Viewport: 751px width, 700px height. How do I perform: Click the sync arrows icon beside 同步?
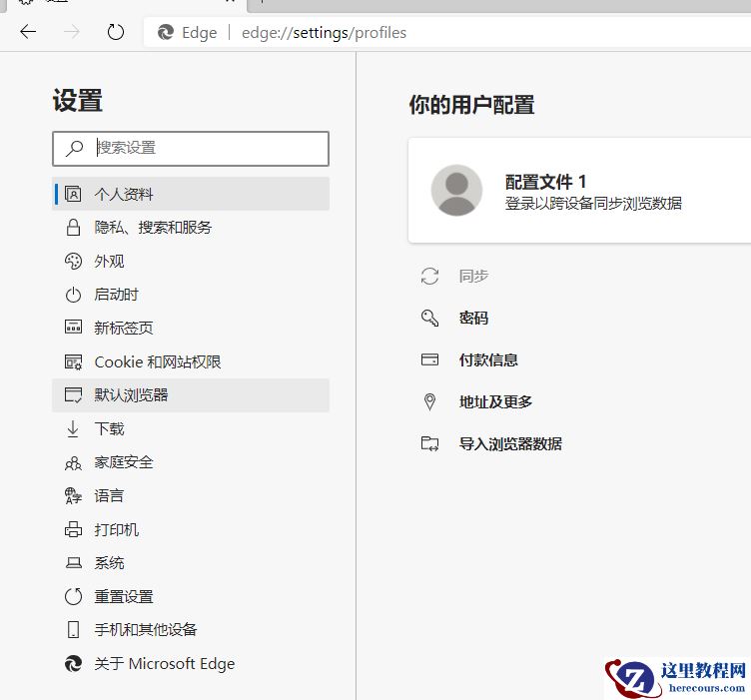(429, 277)
